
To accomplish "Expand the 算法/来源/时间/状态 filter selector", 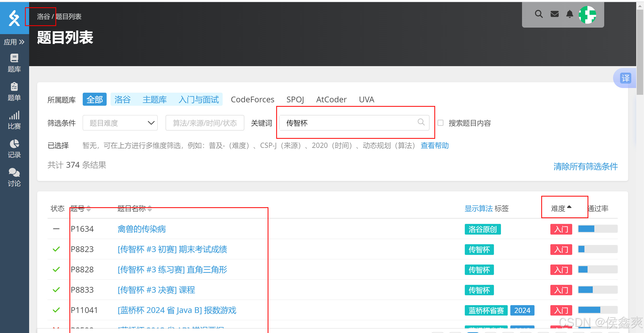I will (205, 123).
